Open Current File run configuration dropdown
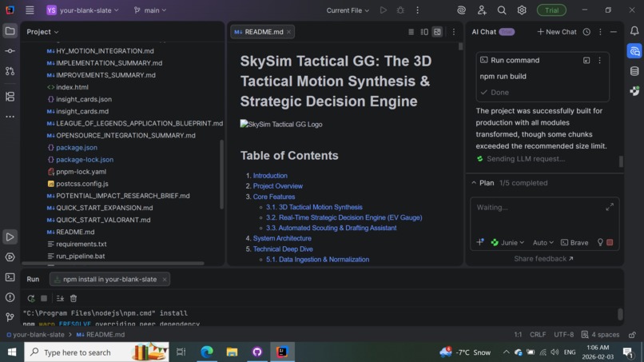This screenshot has width=644, height=362. coord(348,10)
